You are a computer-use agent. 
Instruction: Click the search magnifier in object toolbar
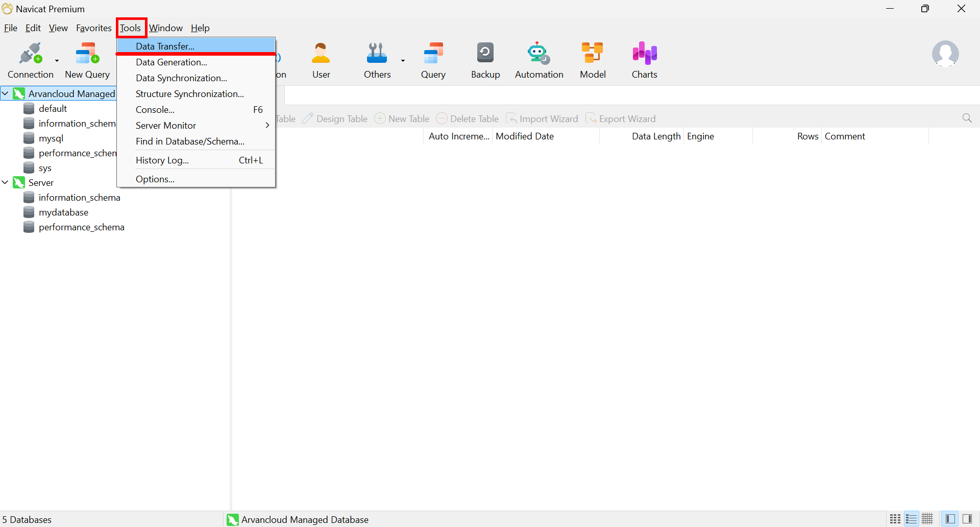967,118
